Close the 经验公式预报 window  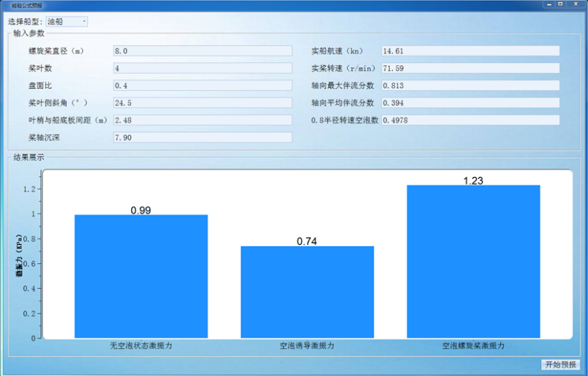coord(575,4)
